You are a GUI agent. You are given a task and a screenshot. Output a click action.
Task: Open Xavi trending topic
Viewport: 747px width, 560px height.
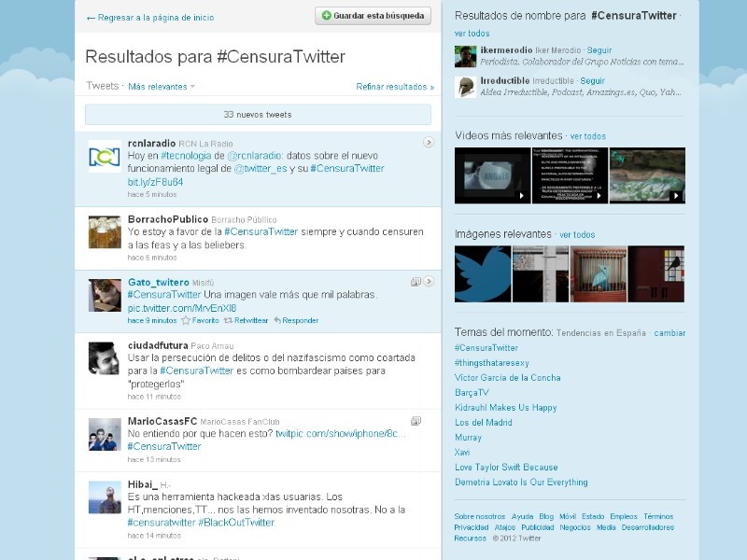(x=461, y=453)
